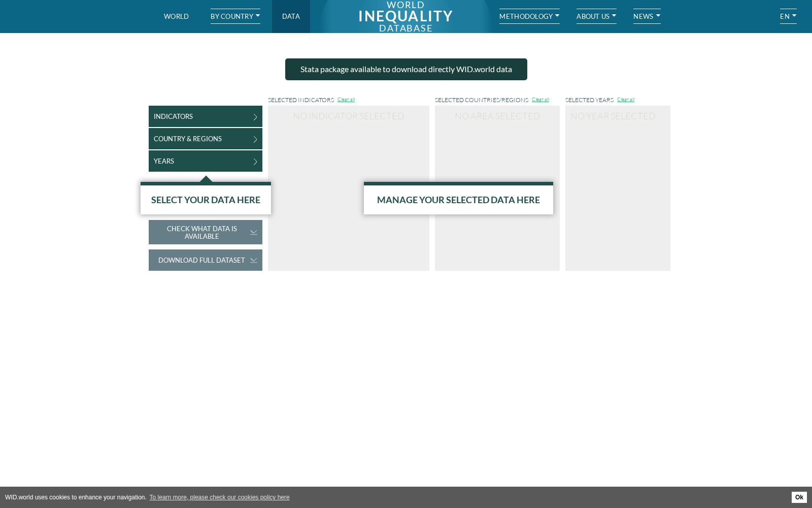Open the WORLD navigation item
This screenshot has width=812, height=508.
(176, 16)
